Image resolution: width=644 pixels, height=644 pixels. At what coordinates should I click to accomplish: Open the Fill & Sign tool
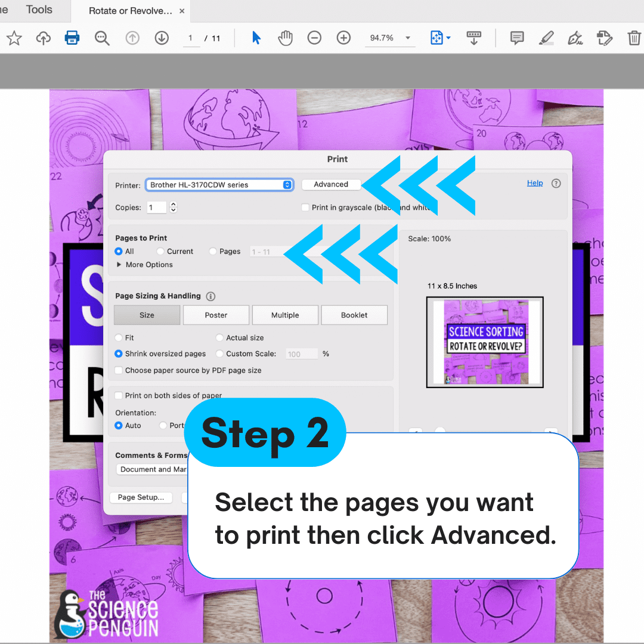(x=575, y=38)
